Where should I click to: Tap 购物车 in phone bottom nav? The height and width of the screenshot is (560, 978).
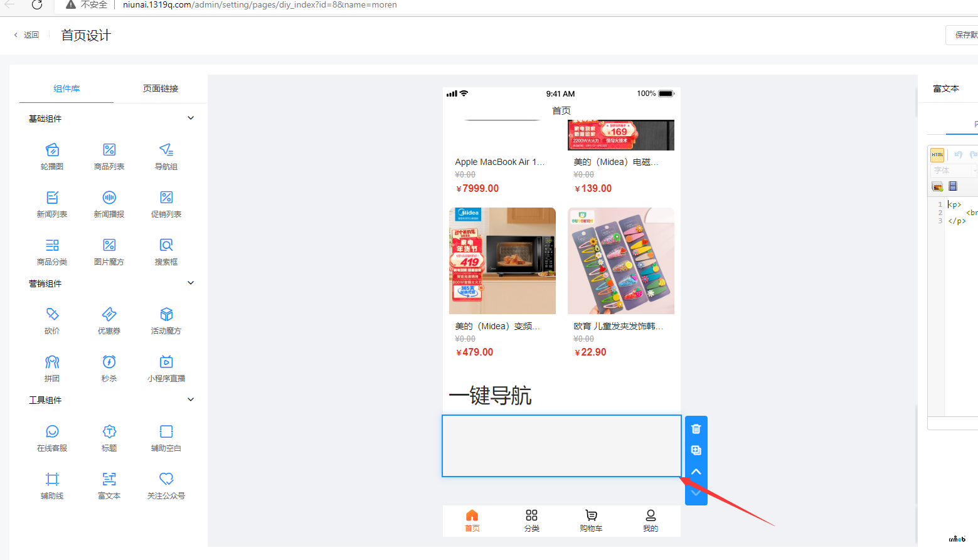(591, 520)
